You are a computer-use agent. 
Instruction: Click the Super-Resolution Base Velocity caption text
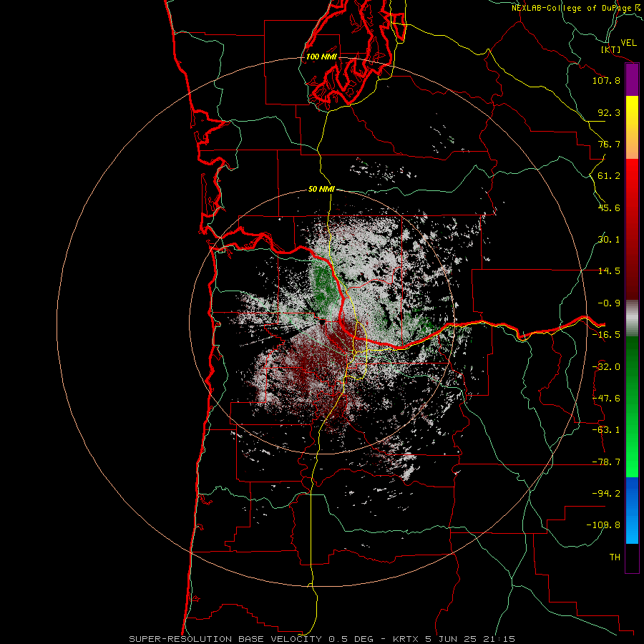point(321,639)
